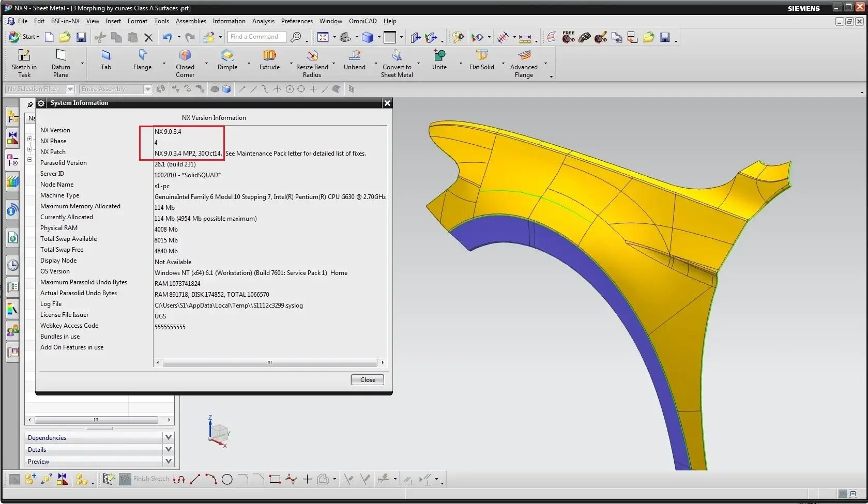Click the System Information horizontal scrollbar

(270, 362)
